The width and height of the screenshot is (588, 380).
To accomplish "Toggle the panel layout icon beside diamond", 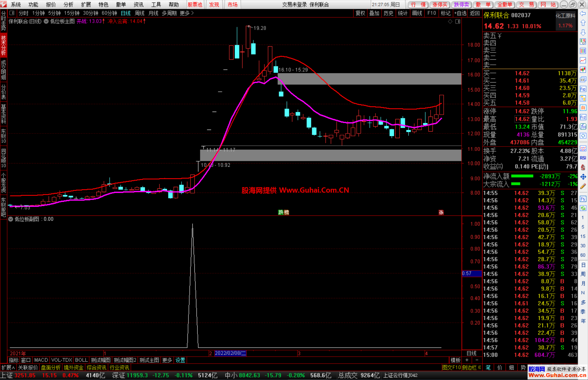I will [x=458, y=22].
